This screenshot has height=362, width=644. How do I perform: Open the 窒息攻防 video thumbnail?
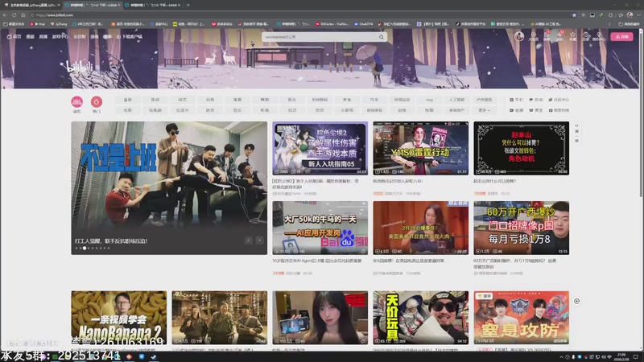pos(521,318)
